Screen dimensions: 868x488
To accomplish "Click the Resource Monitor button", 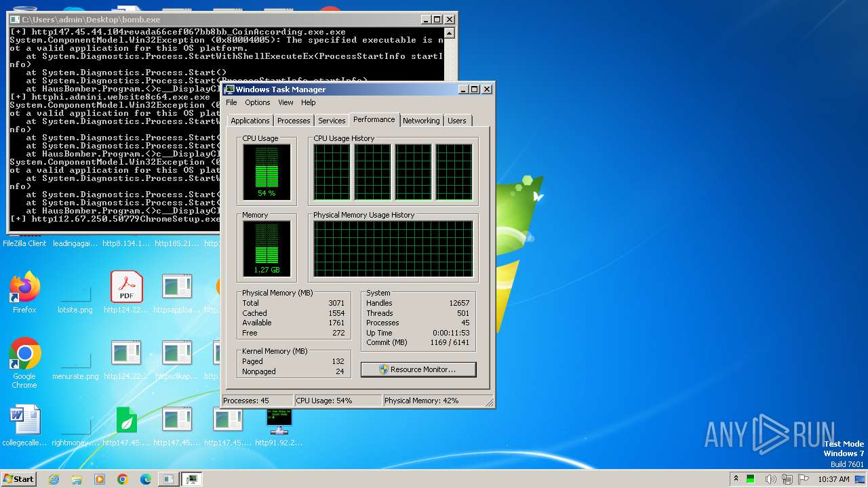I will (418, 369).
